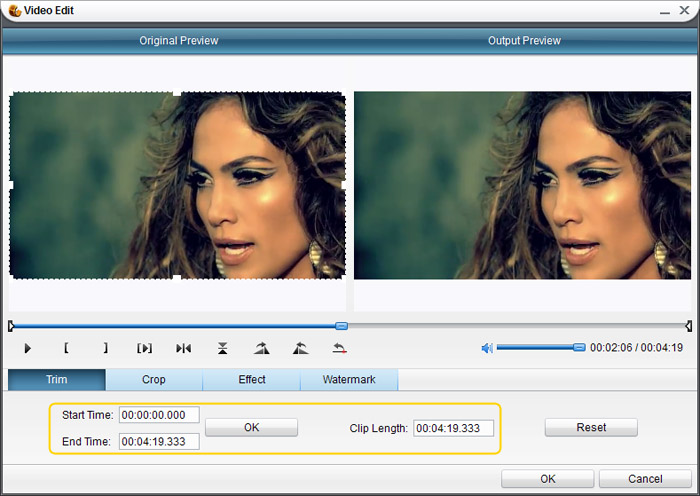Screen dimensions: 700x496
Task: Play the selected clip segment icon
Action: (x=144, y=348)
